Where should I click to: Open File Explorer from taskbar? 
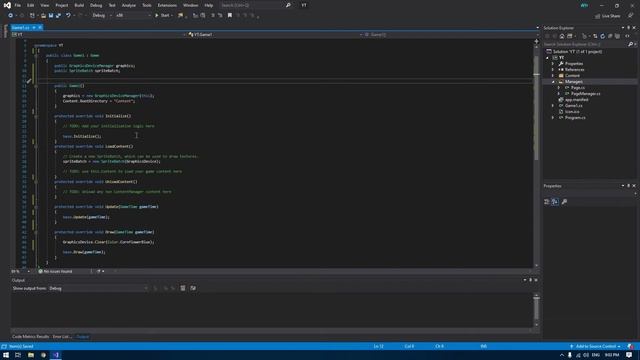pyautogui.click(x=31, y=355)
